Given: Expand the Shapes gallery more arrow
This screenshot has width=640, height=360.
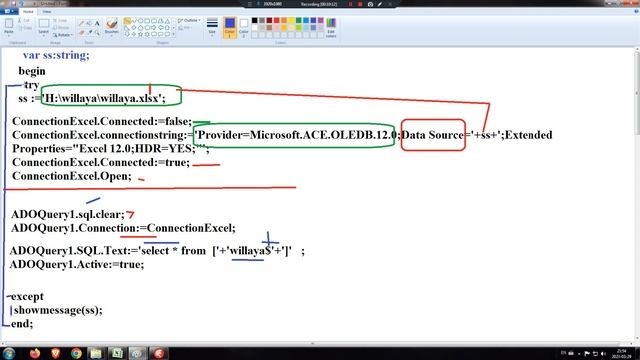Looking at the screenshot, I should click(174, 35).
